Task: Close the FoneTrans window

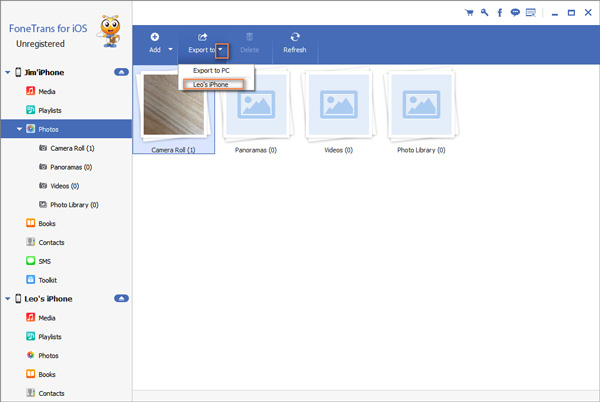Action: coord(588,13)
